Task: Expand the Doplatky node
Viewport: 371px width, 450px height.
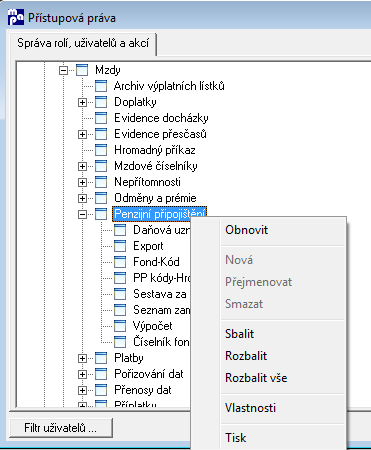Action: 82,102
